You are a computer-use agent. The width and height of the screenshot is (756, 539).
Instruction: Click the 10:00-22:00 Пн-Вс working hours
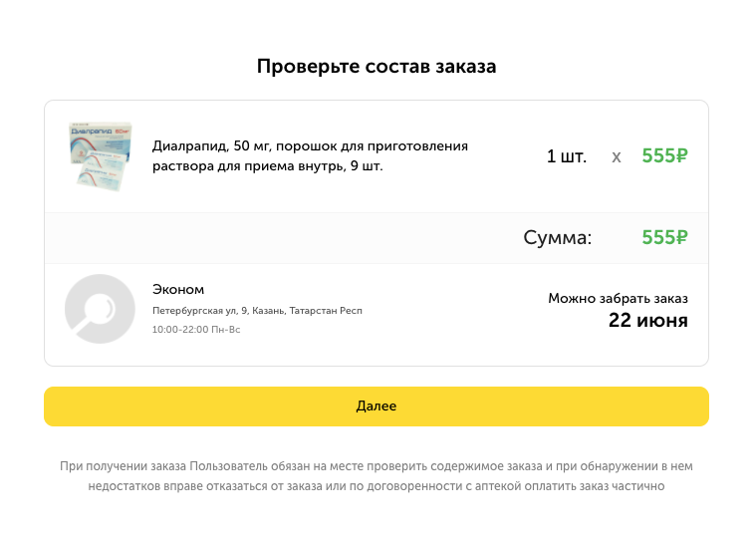coord(196,330)
